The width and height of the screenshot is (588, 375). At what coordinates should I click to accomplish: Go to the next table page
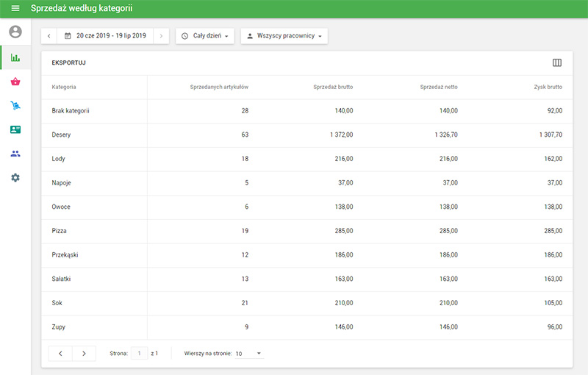coord(85,354)
